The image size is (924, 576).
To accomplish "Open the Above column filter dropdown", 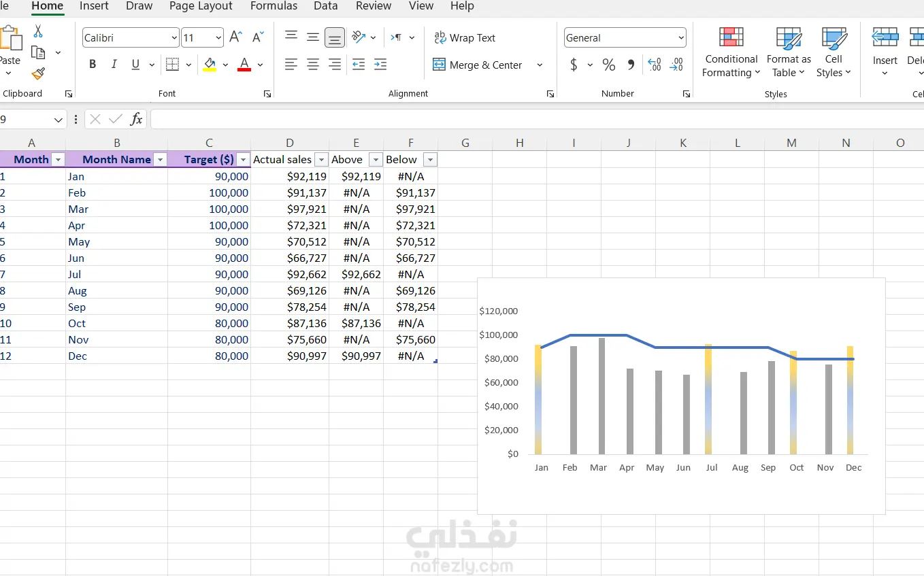I will pyautogui.click(x=375, y=160).
